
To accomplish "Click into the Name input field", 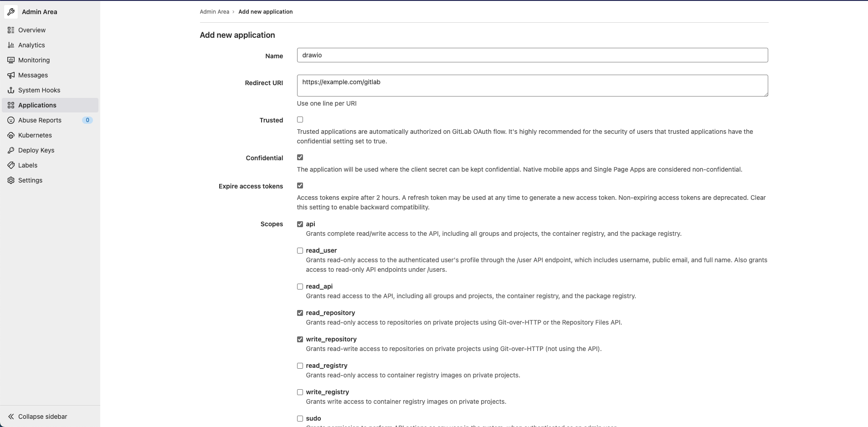I will coord(532,55).
